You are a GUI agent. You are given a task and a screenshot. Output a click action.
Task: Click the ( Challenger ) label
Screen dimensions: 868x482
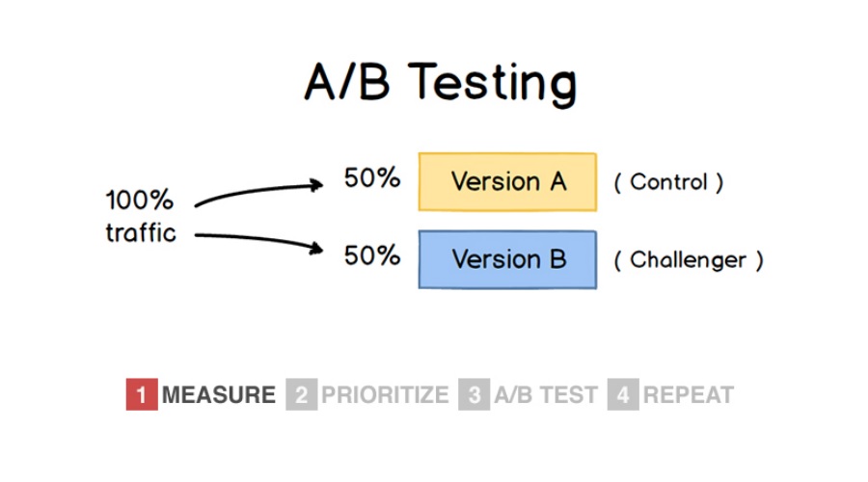pos(689,260)
